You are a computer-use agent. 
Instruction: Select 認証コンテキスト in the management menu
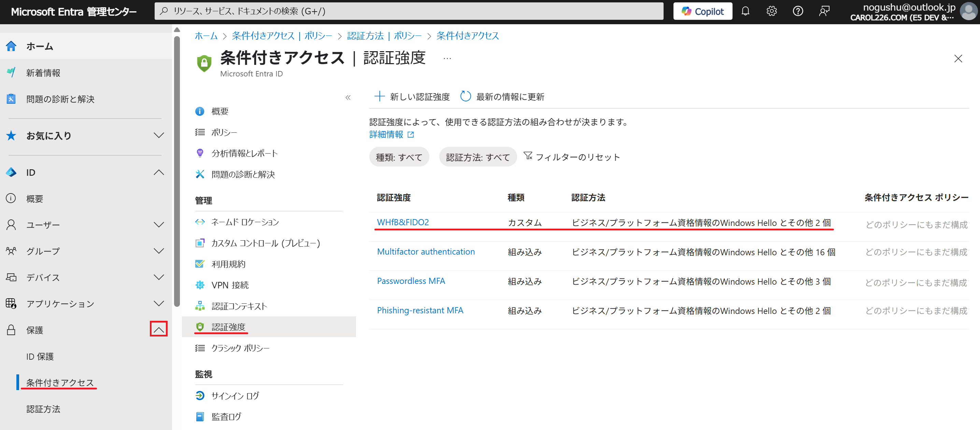pyautogui.click(x=239, y=306)
